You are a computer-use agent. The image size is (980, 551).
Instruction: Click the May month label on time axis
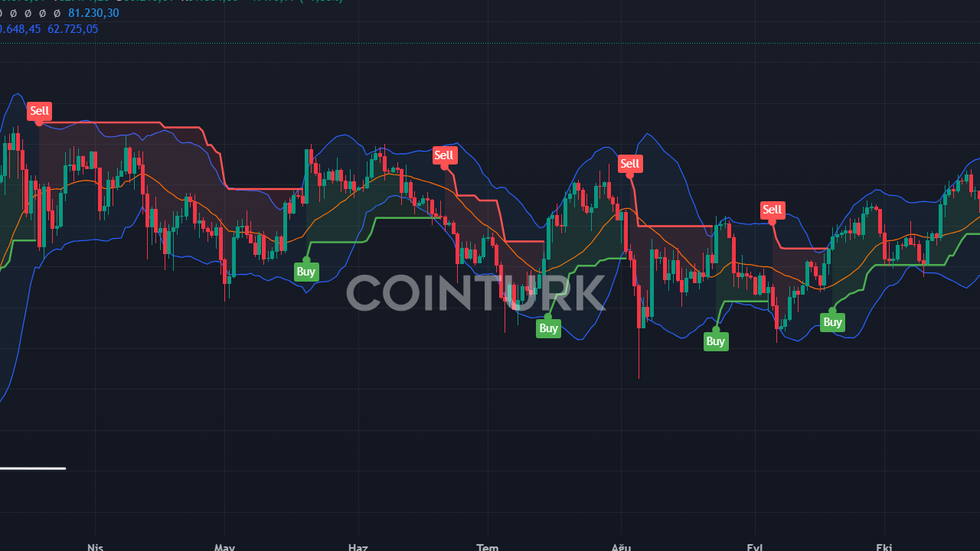click(x=224, y=546)
